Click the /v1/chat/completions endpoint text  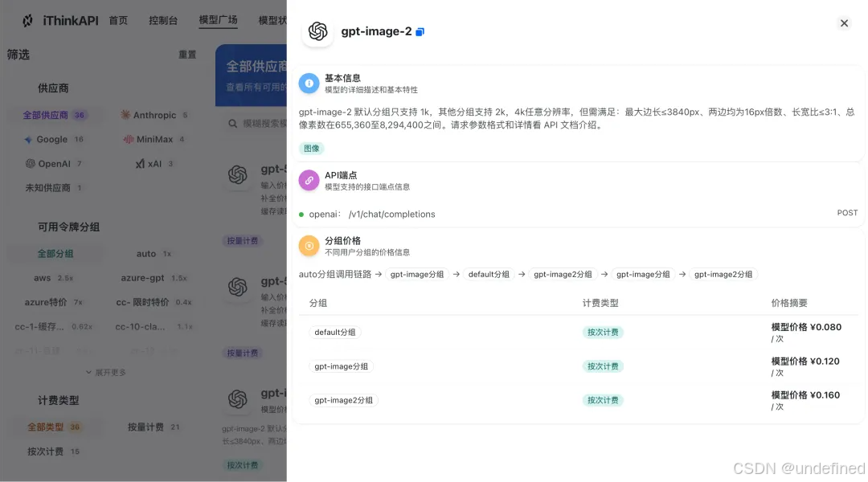point(392,214)
